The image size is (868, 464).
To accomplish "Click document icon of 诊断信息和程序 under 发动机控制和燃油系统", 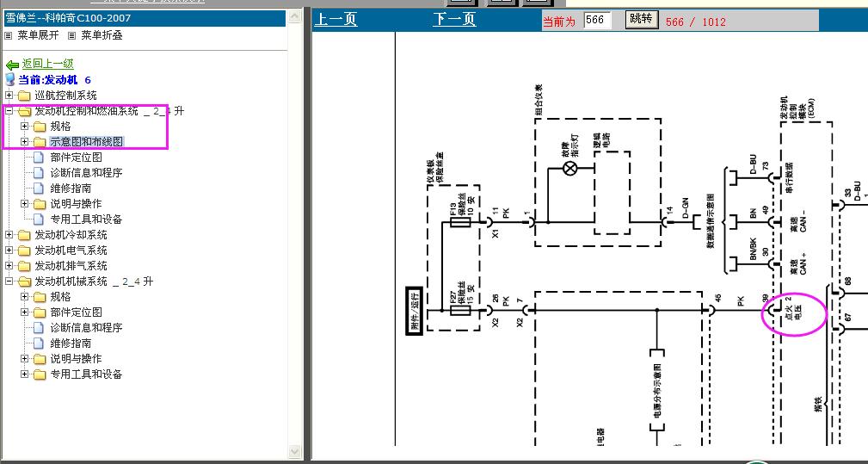I will 38,173.
